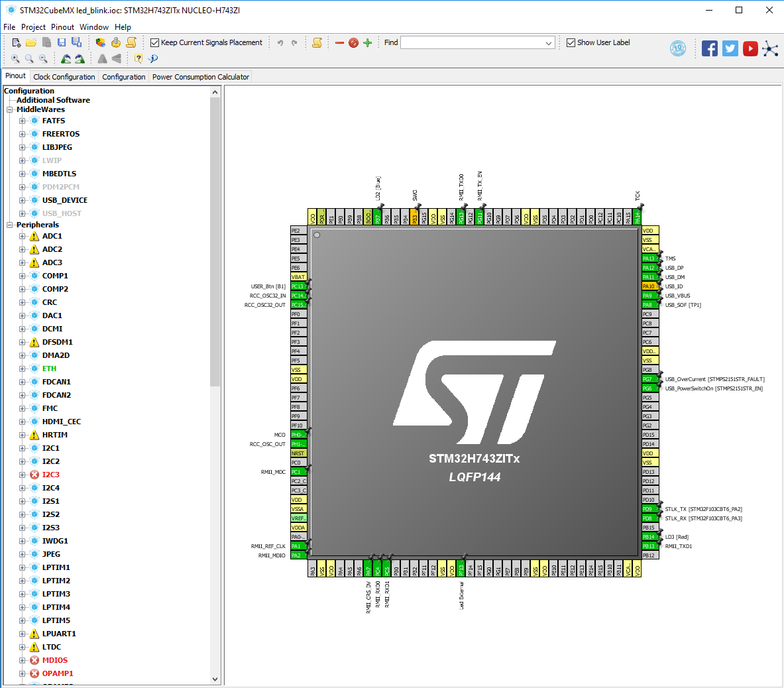Click the PB14 pin labeled LD3 [Red]
Viewport: 784px width, 688px height.
[x=649, y=537]
